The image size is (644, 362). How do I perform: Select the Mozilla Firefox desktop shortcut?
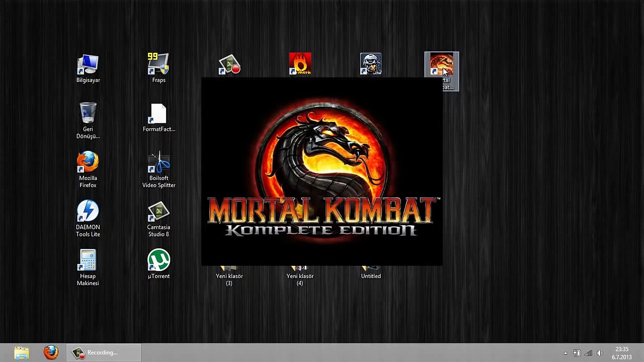(x=88, y=170)
